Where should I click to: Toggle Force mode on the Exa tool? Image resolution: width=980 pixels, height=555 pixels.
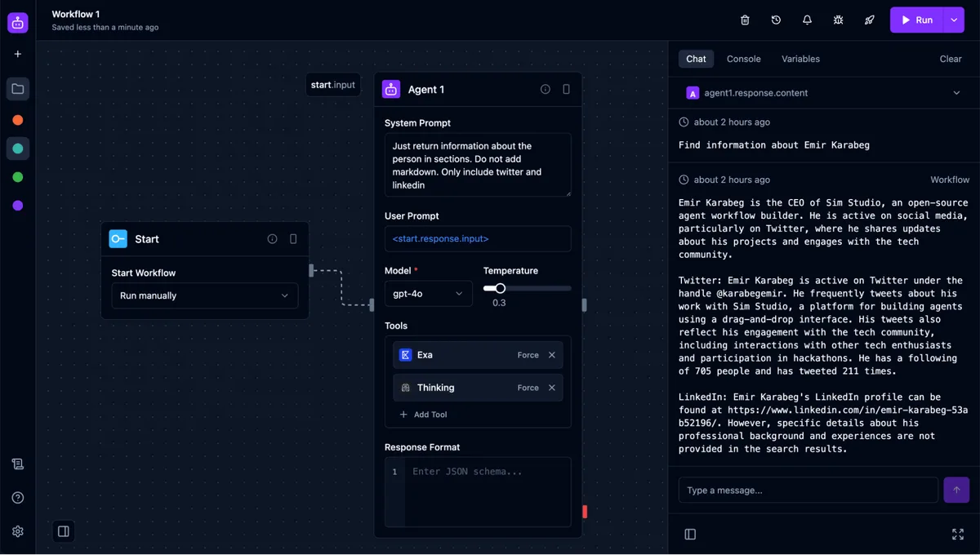coord(528,354)
